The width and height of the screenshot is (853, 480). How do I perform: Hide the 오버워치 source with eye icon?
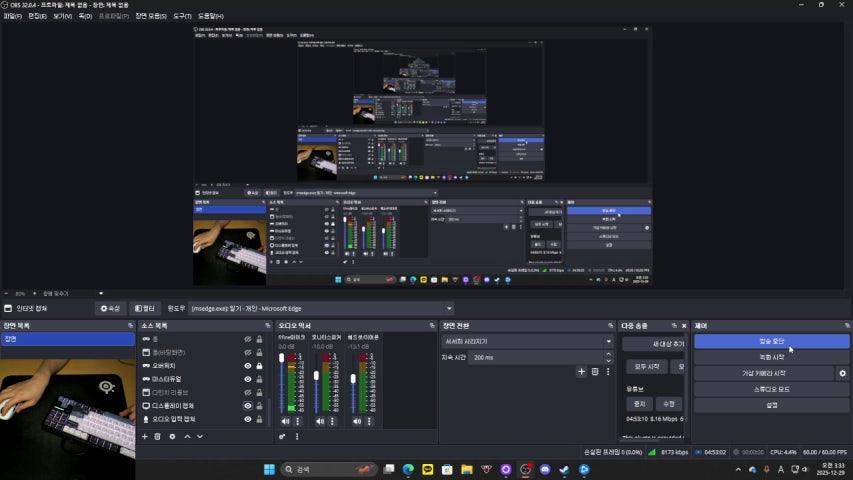pyautogui.click(x=248, y=366)
